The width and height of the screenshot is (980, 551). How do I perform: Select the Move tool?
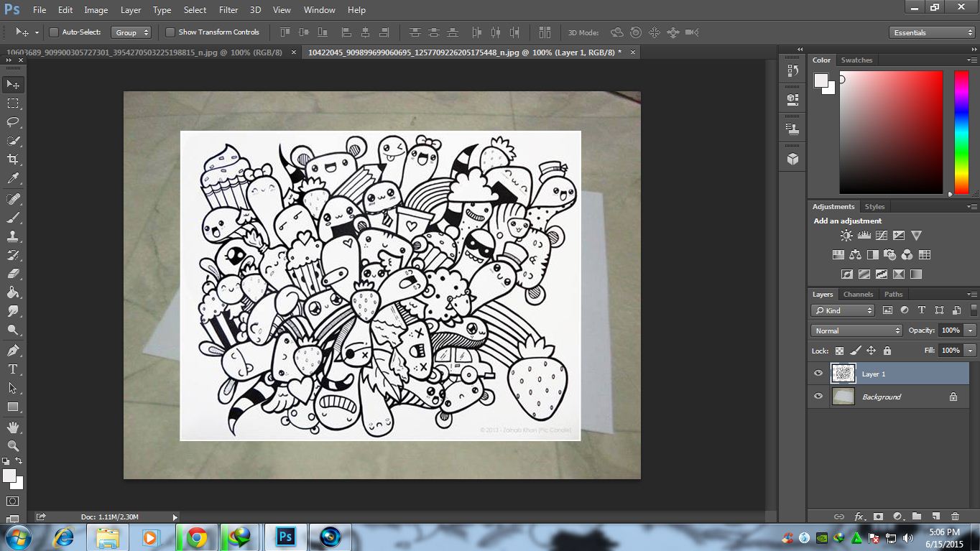pyautogui.click(x=13, y=85)
